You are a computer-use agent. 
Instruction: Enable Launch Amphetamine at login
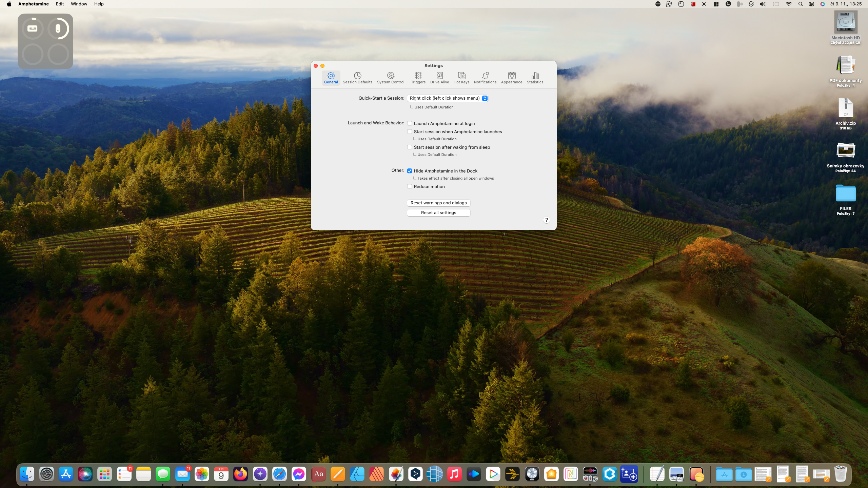coord(410,123)
